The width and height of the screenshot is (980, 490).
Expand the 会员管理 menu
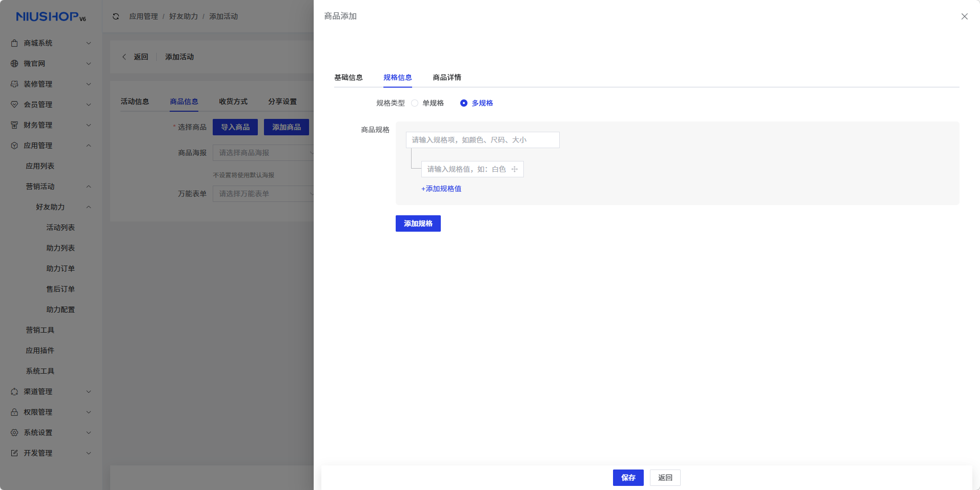89,105
